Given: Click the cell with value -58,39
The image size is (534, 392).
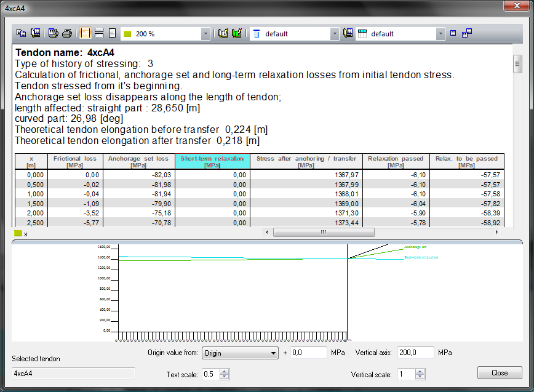Looking at the screenshot, I should 466,213.
